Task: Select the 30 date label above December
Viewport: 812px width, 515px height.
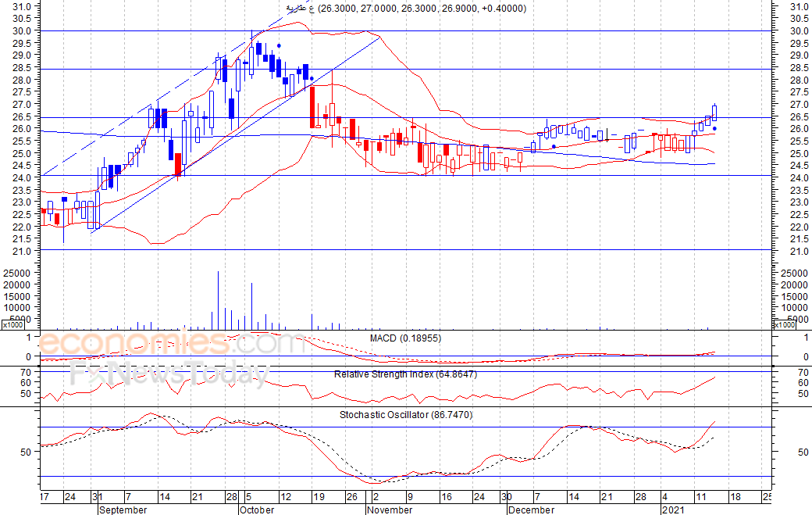Action: coord(507,497)
